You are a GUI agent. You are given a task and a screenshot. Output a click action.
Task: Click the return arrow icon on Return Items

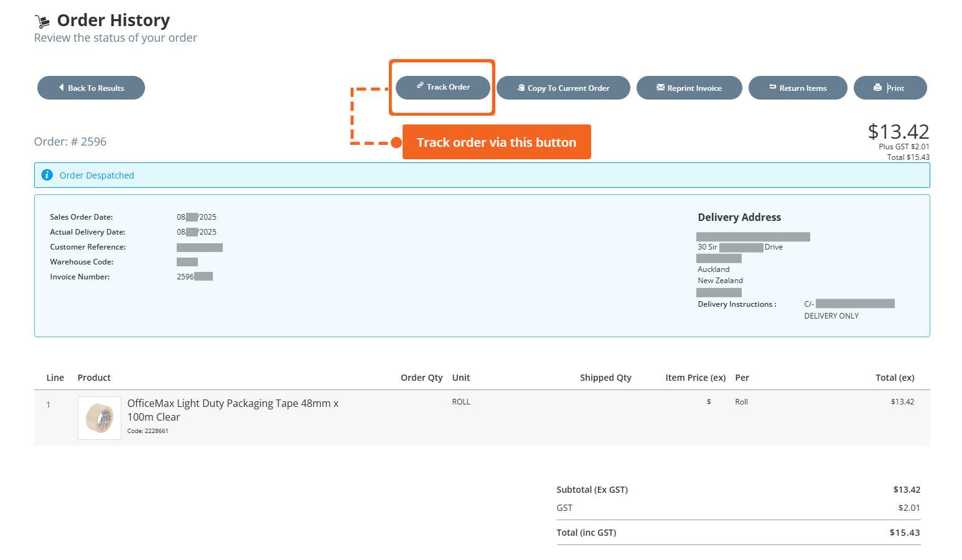(x=772, y=88)
